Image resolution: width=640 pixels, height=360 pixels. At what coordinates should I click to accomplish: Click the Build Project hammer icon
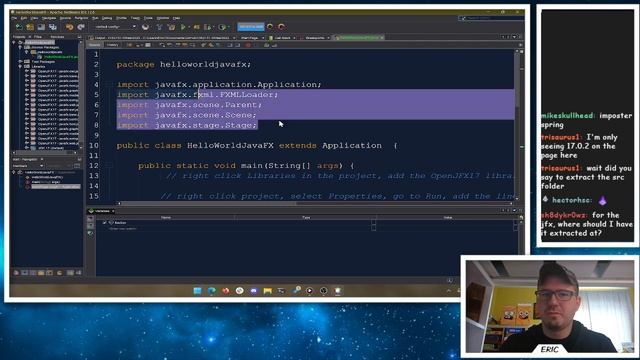coord(160,27)
